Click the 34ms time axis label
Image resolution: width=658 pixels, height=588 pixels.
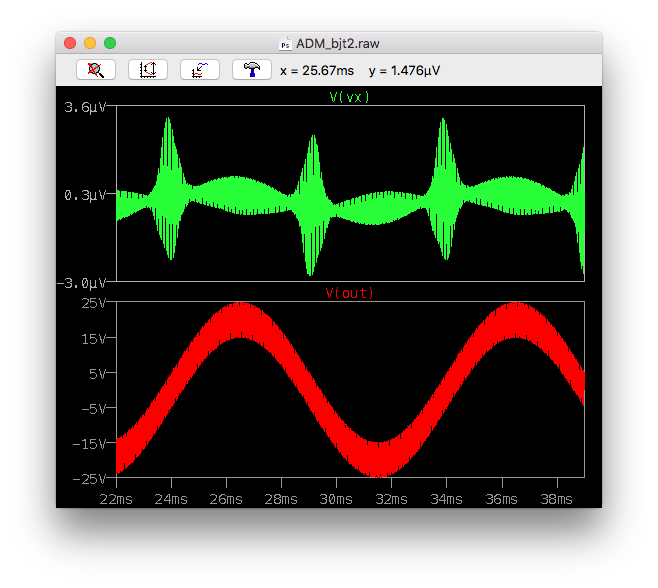tap(446, 499)
